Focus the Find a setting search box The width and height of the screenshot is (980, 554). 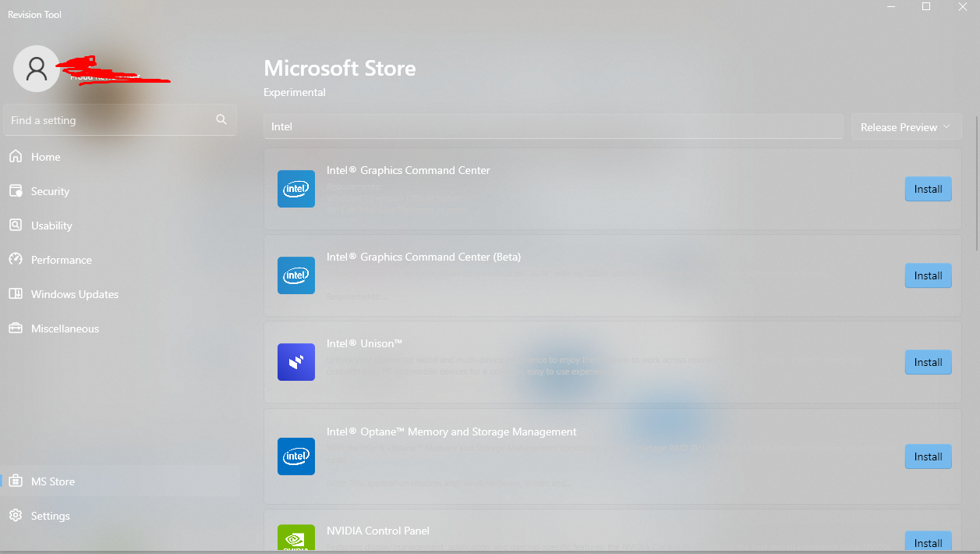point(120,120)
